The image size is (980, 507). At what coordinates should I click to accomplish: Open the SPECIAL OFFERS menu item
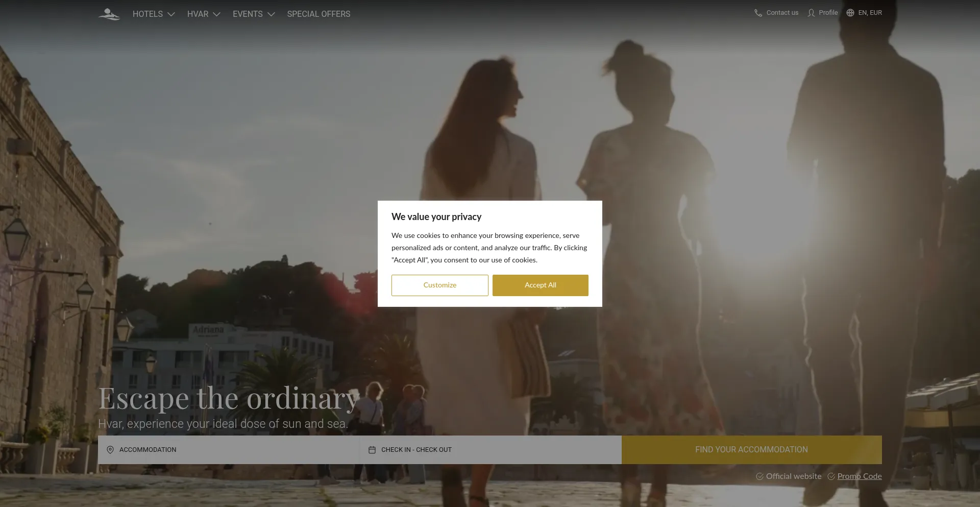pos(318,14)
